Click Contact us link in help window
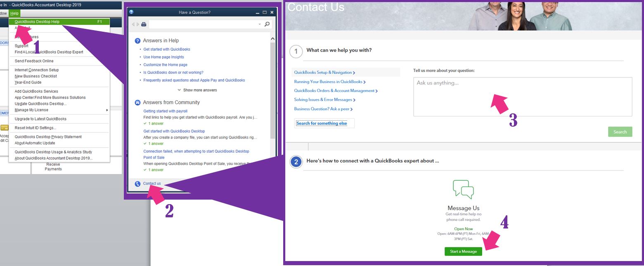This screenshot has width=644, height=266. click(152, 184)
